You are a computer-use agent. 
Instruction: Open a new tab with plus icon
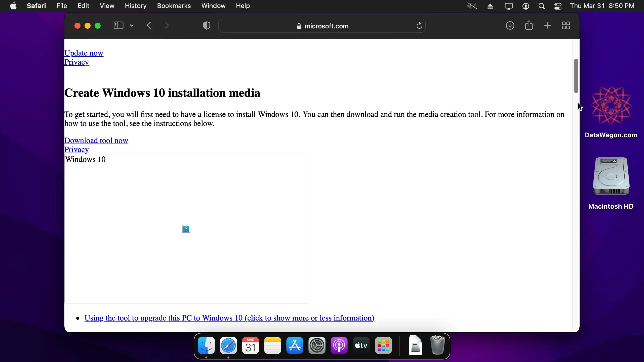pos(547,25)
